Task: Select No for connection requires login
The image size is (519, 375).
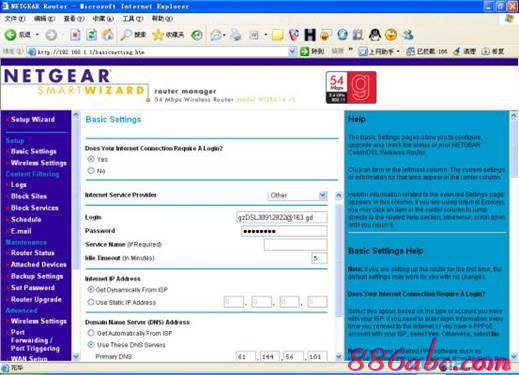Action: coord(91,171)
